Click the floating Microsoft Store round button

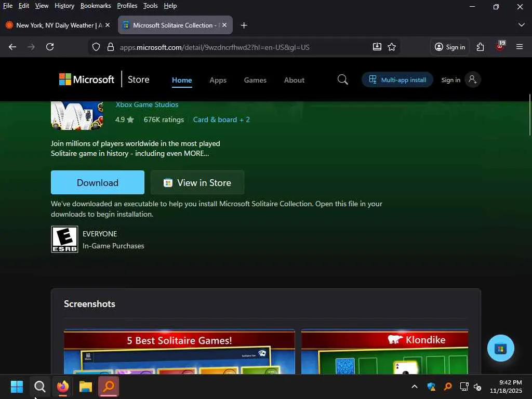(500, 348)
